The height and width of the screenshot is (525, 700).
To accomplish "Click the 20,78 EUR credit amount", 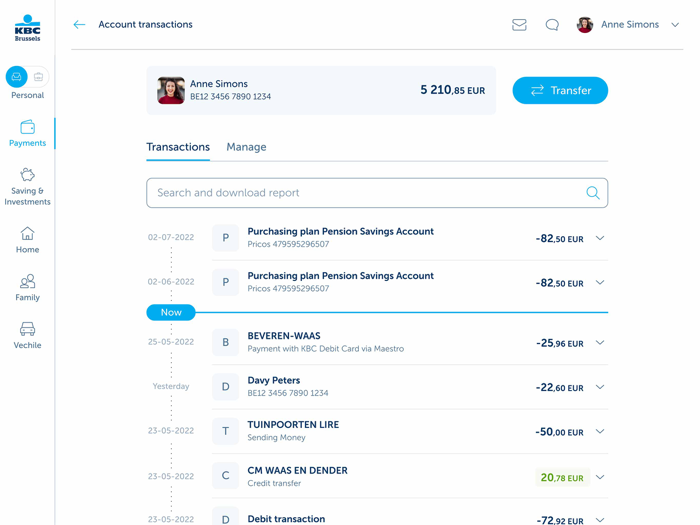I will pyautogui.click(x=562, y=478).
